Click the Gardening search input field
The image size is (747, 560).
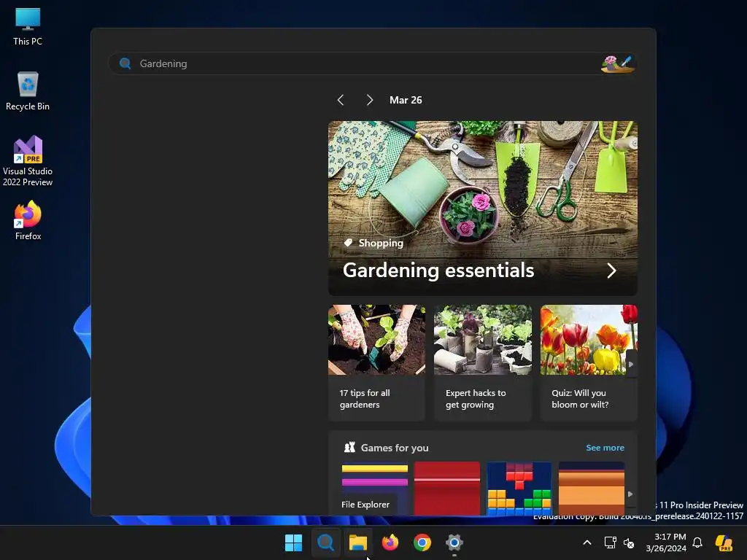tap(373, 63)
